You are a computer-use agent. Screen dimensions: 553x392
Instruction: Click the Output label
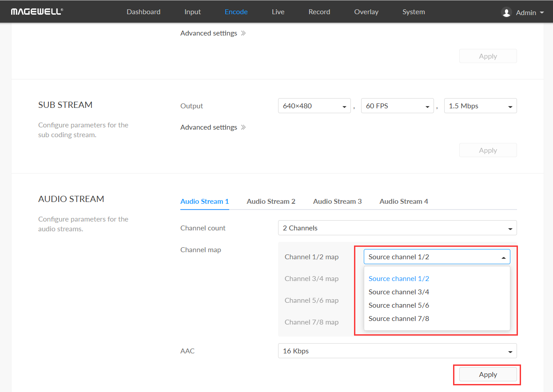[191, 106]
